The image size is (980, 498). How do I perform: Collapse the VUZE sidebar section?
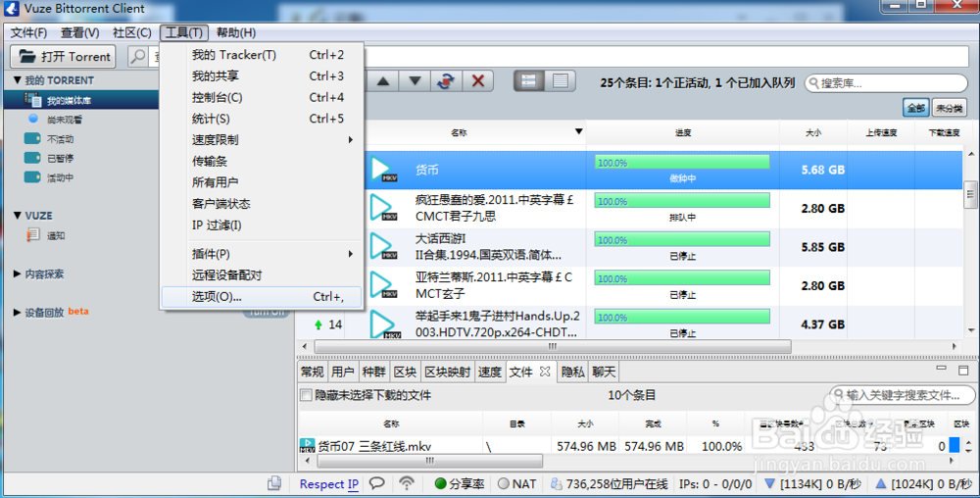18,215
